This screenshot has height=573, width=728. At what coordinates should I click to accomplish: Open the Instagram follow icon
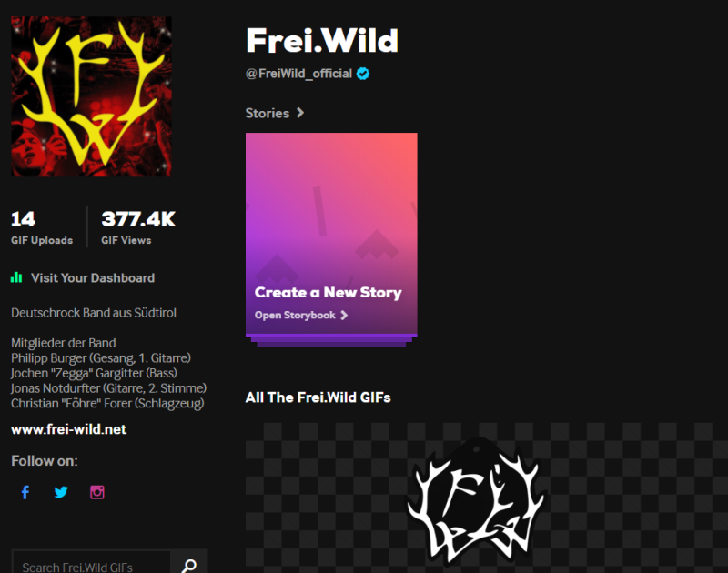tap(97, 492)
